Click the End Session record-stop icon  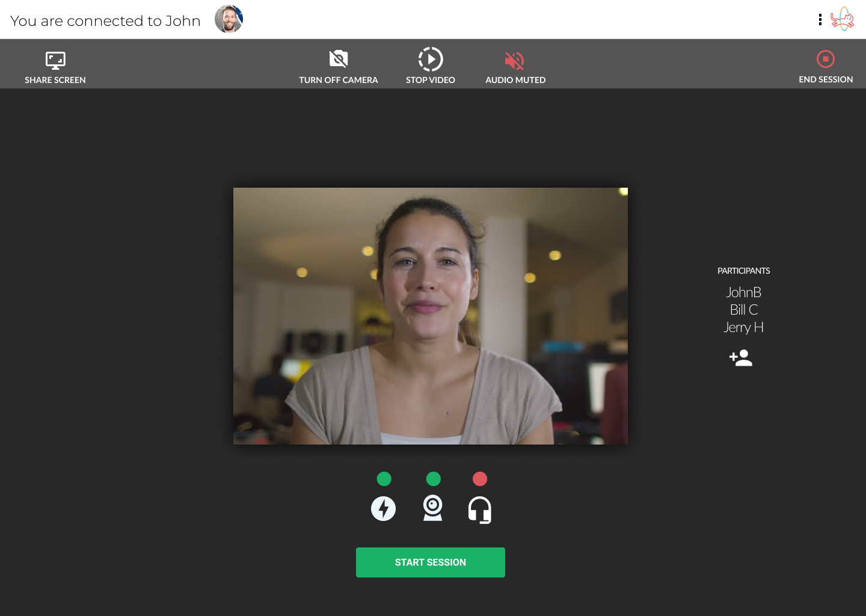click(826, 59)
